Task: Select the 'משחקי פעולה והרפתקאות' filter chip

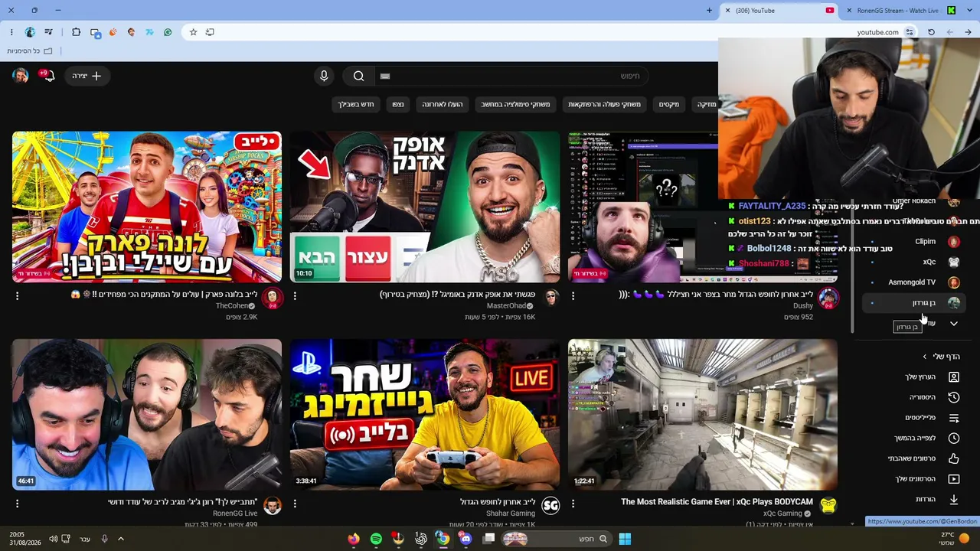Action: coord(604,104)
